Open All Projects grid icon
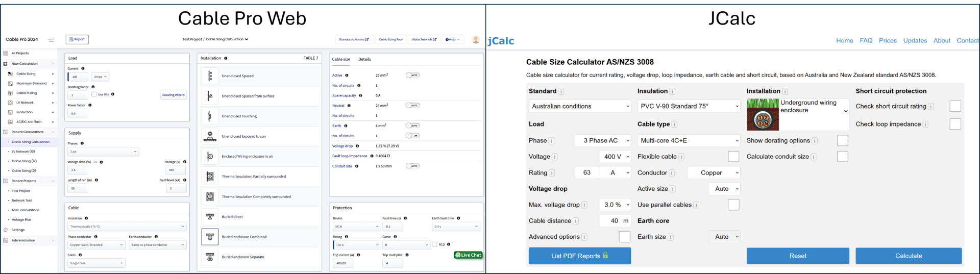Image resolution: width=980 pixels, height=274 pixels. tap(6, 53)
